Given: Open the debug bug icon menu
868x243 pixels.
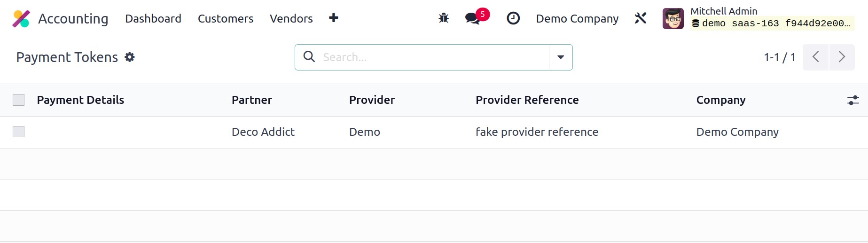Looking at the screenshot, I should click(x=444, y=18).
